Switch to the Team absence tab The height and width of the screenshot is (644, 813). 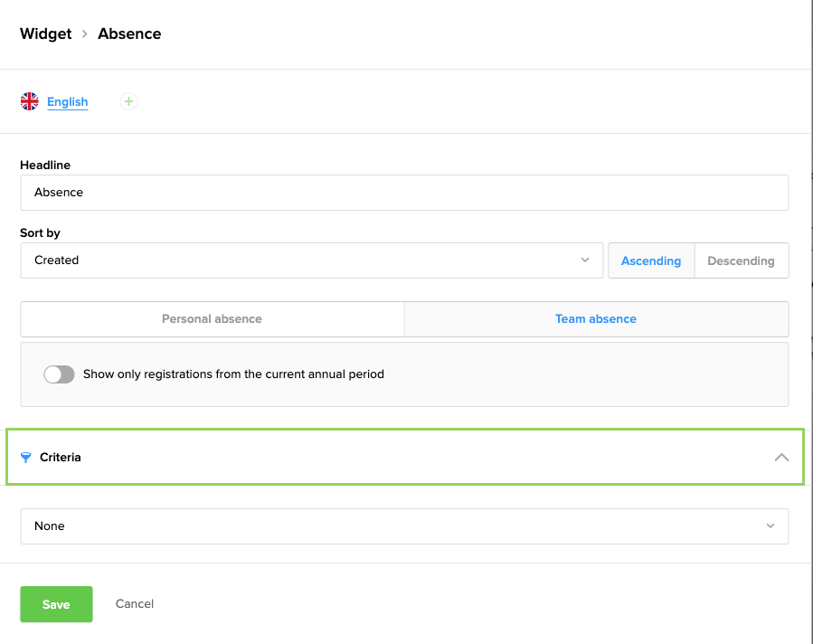click(x=595, y=318)
